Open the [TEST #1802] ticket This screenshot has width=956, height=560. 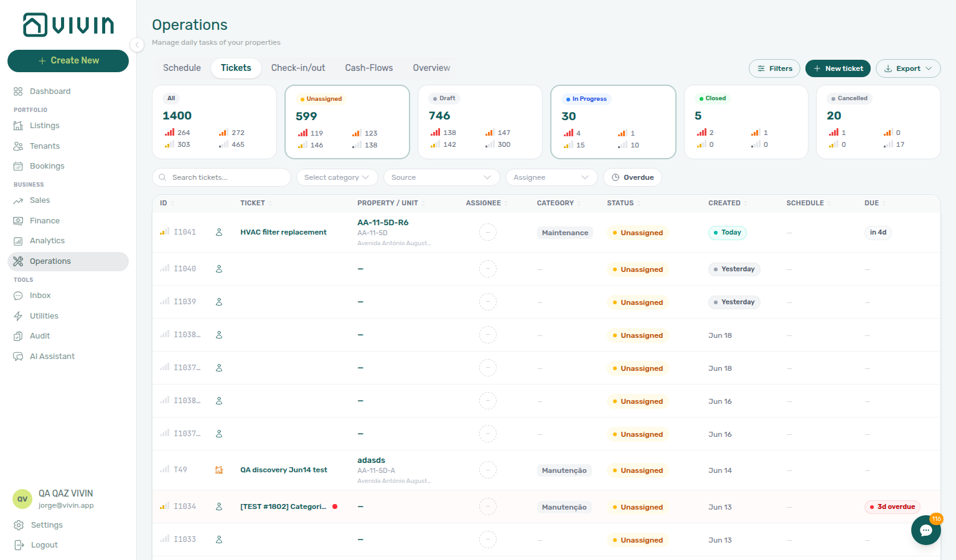tap(283, 506)
